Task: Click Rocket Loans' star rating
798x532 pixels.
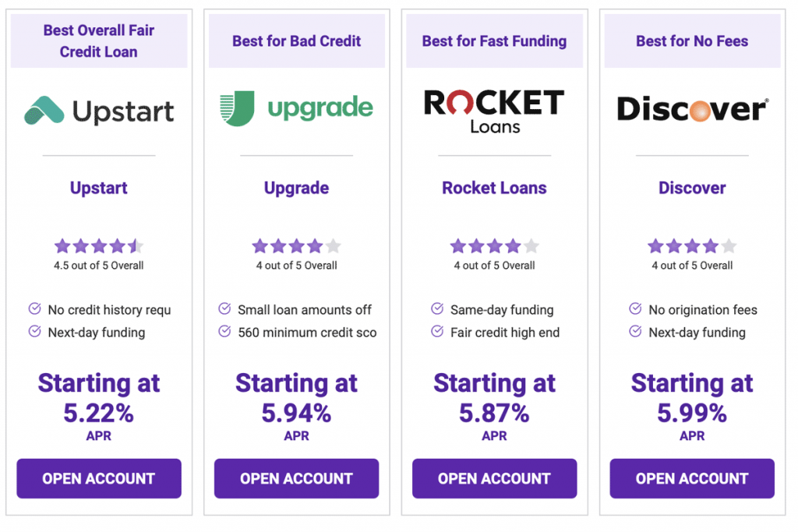Action: [x=494, y=246]
